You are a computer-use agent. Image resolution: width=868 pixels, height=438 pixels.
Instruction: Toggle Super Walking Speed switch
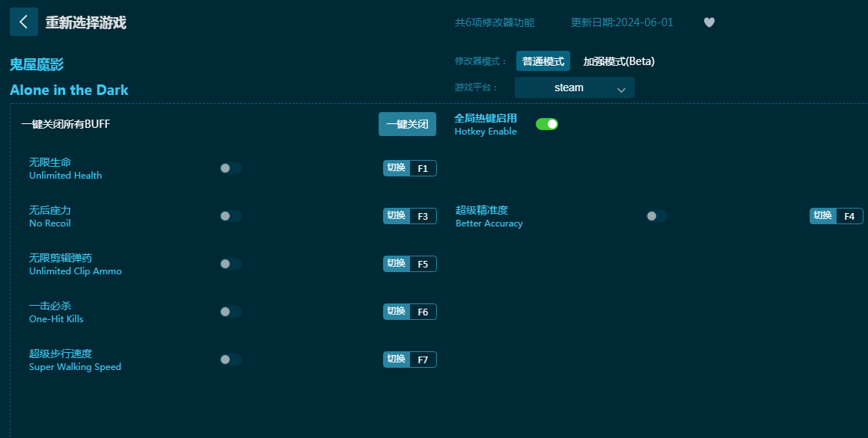click(x=230, y=360)
